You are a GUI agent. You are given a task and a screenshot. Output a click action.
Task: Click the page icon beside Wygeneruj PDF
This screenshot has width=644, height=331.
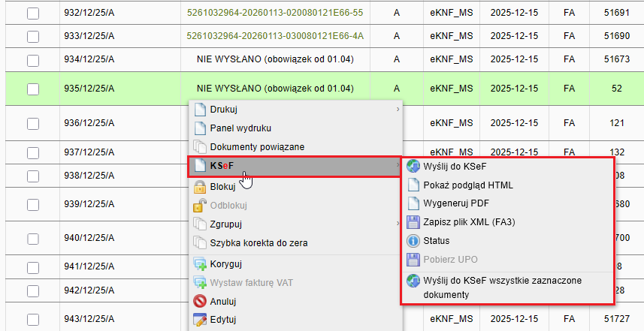click(413, 203)
